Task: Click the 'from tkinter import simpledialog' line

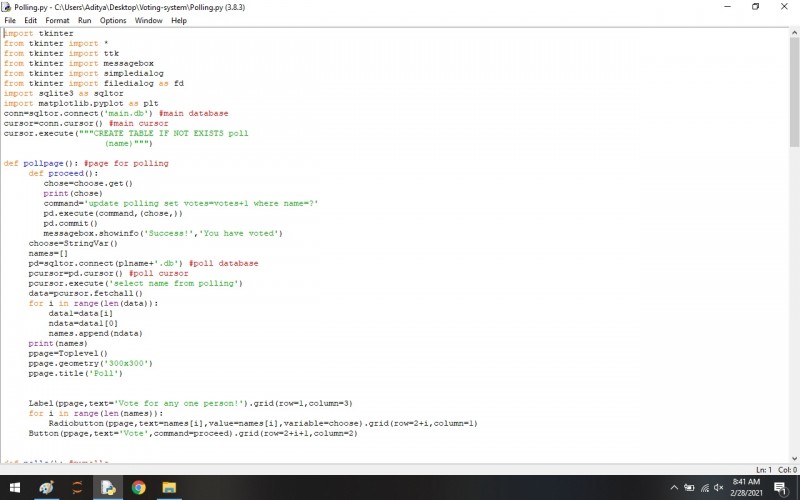Action: pos(84,73)
